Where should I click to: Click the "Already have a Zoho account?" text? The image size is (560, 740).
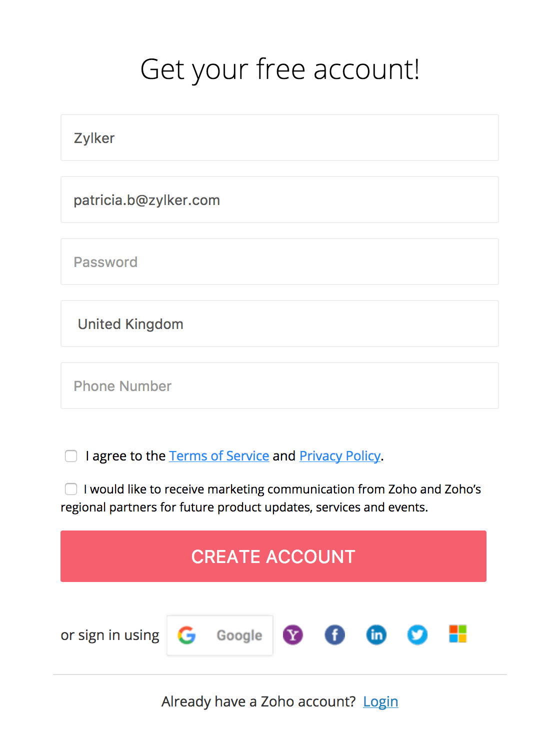click(x=258, y=701)
